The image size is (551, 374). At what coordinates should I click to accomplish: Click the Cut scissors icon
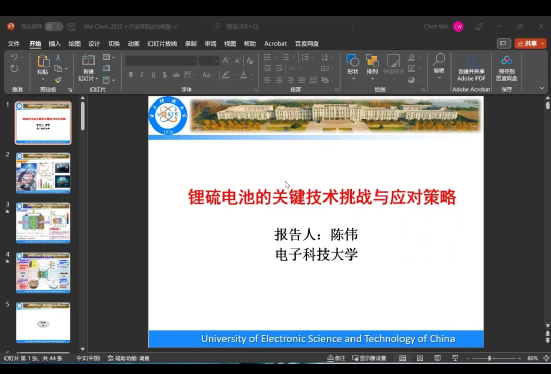tap(58, 57)
